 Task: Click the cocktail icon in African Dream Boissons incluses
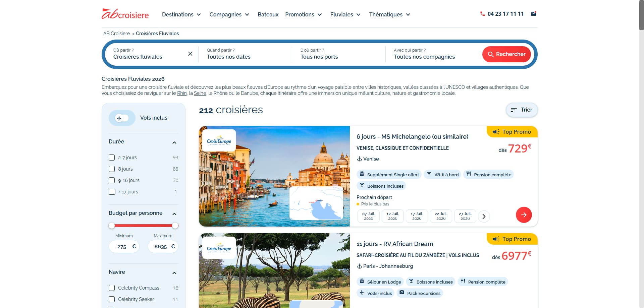pos(411,281)
